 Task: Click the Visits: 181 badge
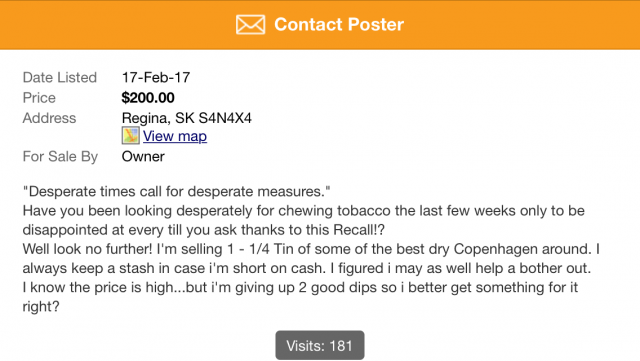(x=320, y=345)
